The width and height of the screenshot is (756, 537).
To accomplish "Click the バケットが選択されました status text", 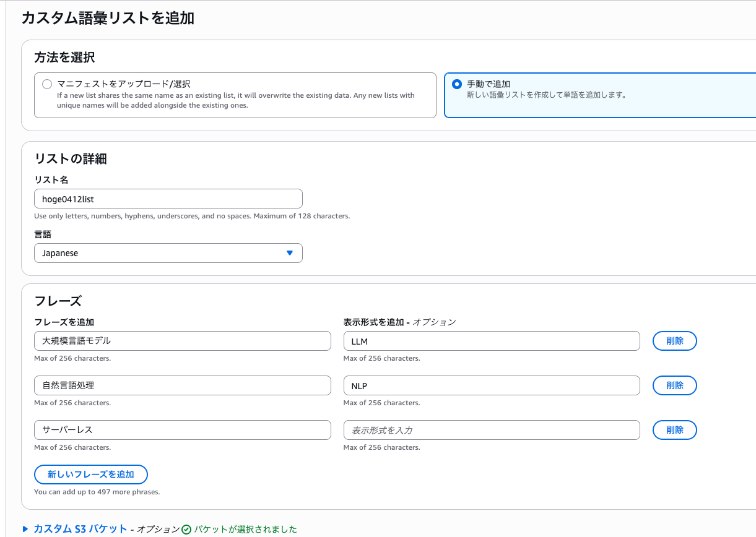I will click(x=245, y=530).
